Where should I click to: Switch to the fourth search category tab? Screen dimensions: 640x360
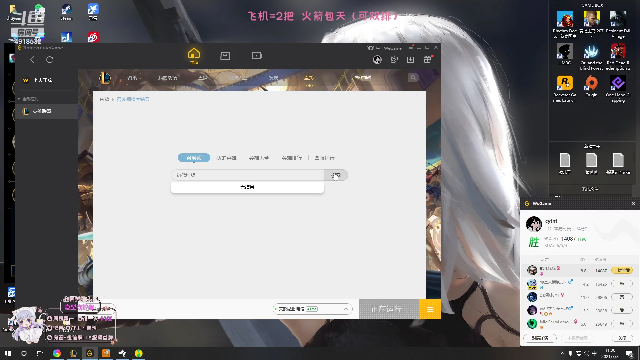click(291, 158)
